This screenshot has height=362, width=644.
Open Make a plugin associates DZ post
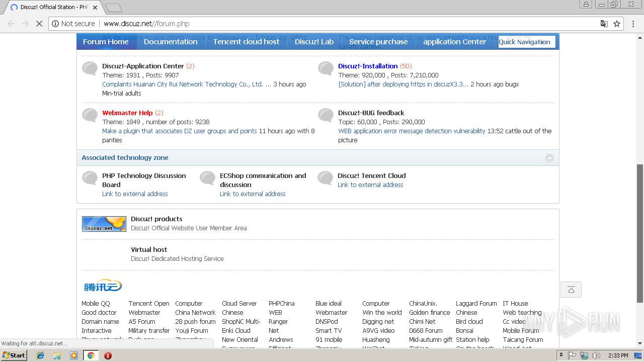(180, 131)
